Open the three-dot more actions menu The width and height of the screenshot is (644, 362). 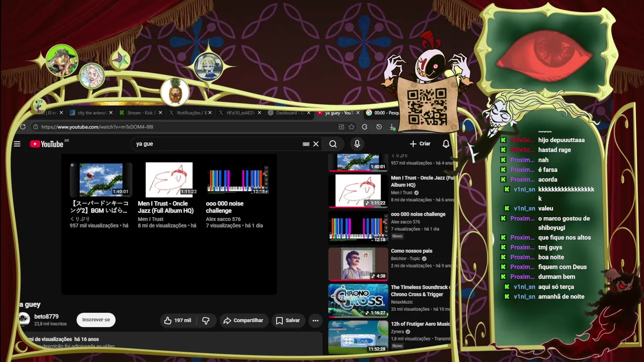click(x=315, y=320)
